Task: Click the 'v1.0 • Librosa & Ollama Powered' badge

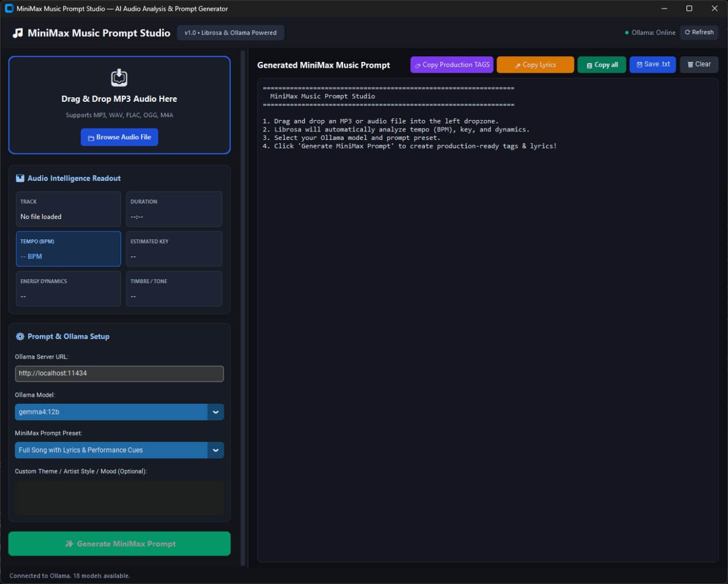Action: [x=230, y=33]
